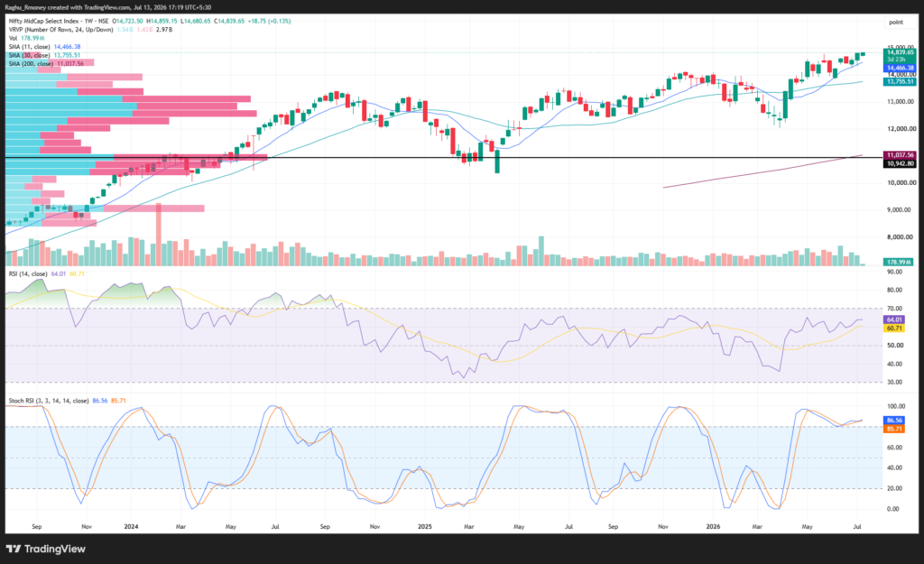This screenshot has width=924, height=564.
Task: Click the orange 85.71 Stoch RSI scale label
Action: tap(894, 429)
